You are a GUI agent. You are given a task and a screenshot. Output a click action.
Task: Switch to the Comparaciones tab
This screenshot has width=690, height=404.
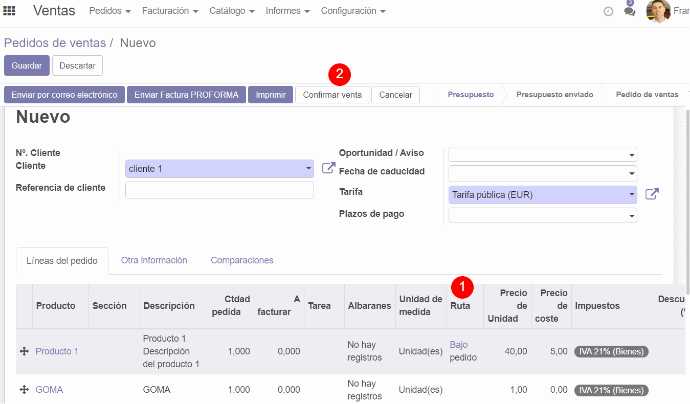(x=241, y=260)
